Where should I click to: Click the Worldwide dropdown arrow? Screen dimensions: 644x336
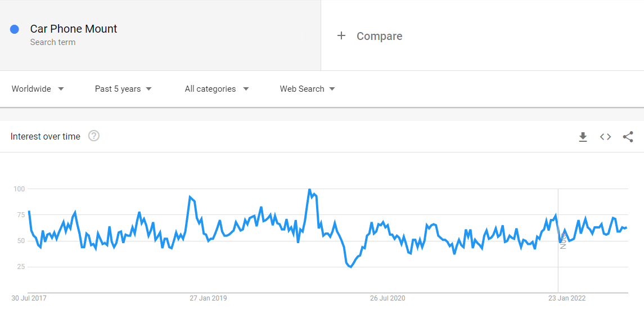(x=61, y=89)
